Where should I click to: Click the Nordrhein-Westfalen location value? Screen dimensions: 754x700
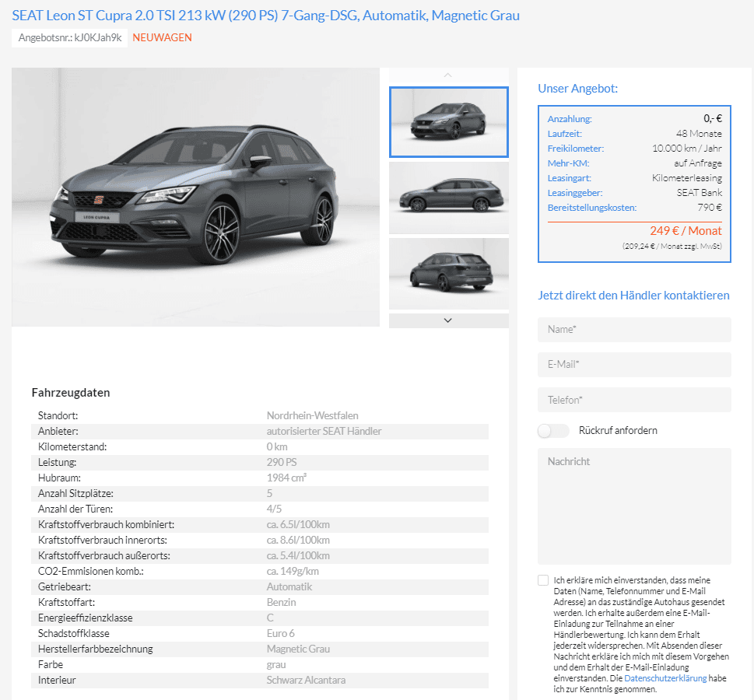click(313, 416)
